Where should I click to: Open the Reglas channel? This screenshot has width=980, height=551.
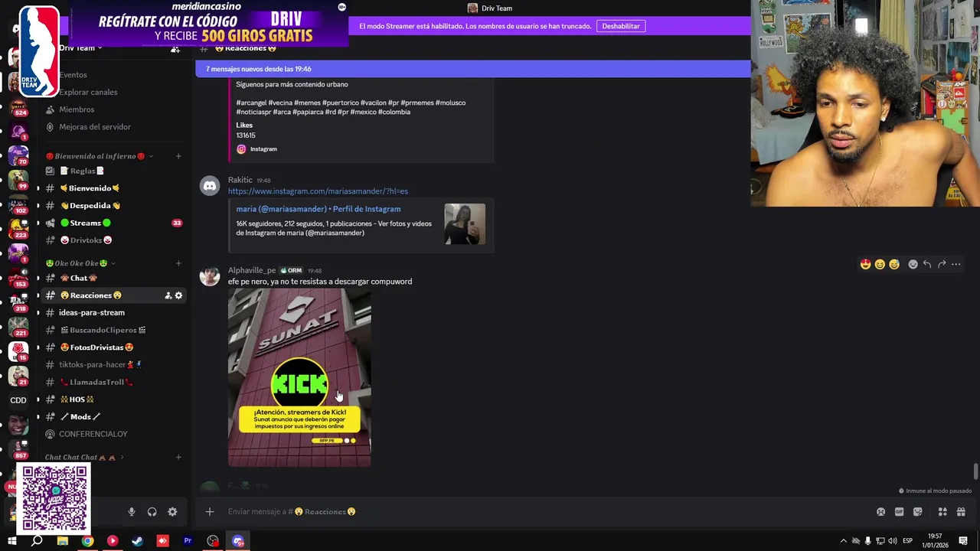click(115, 171)
